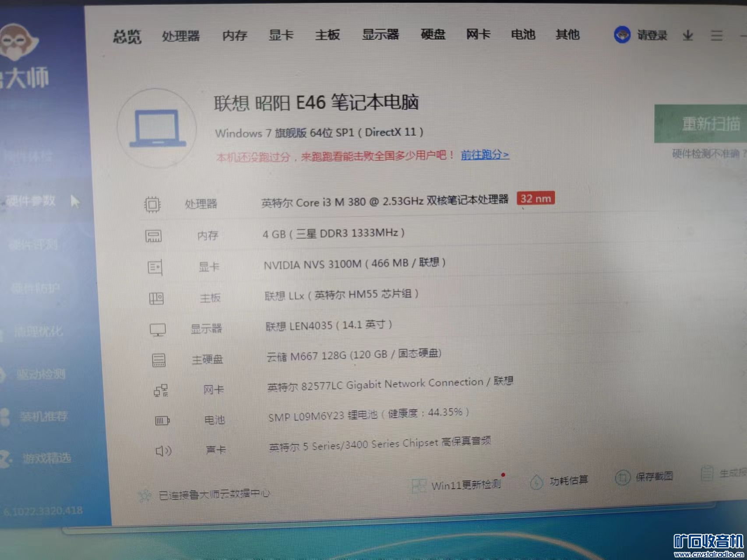747x560 pixels.
Task: Switch to the 处理器 tab
Action: click(181, 36)
